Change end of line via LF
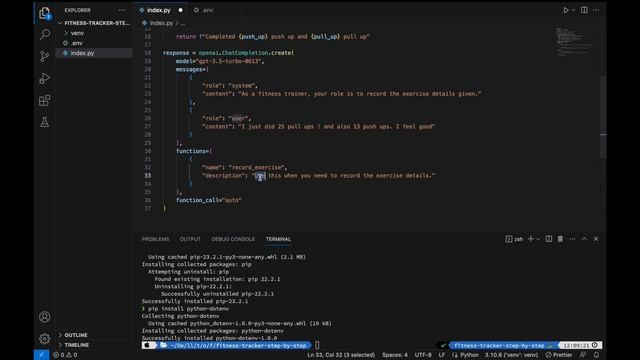 (442, 355)
